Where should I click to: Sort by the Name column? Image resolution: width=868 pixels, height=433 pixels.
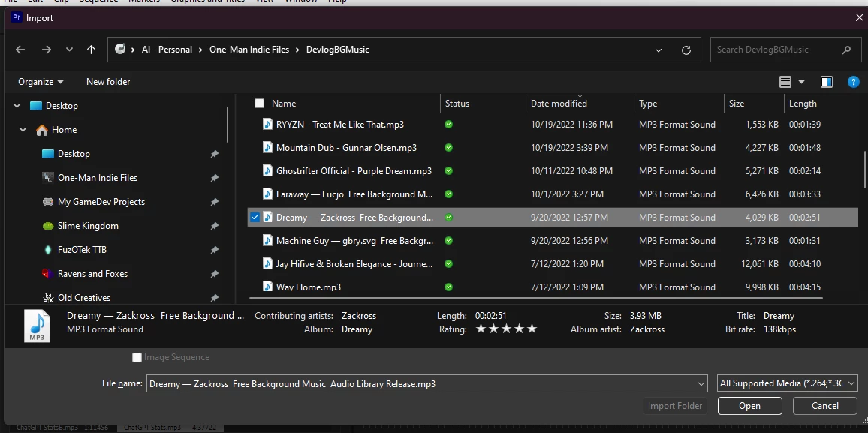point(284,104)
